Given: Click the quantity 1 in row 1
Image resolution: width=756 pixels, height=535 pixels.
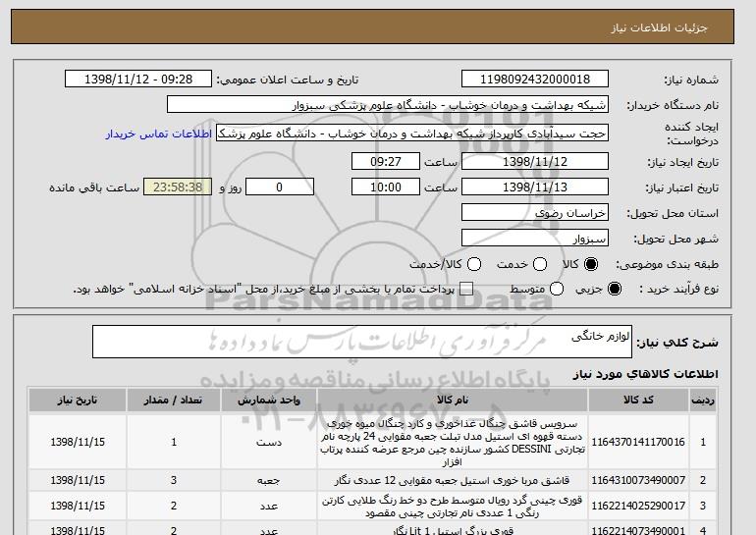Looking at the screenshot, I should tap(174, 442).
